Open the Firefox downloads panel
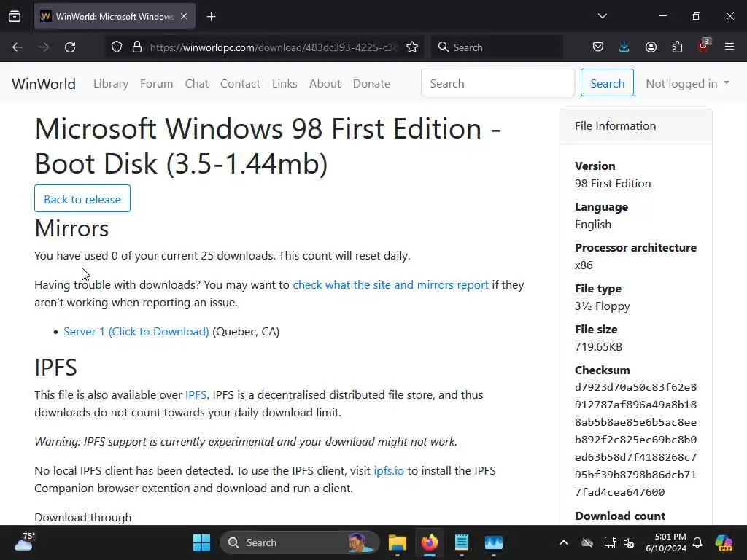The height and width of the screenshot is (560, 747). 624,47
